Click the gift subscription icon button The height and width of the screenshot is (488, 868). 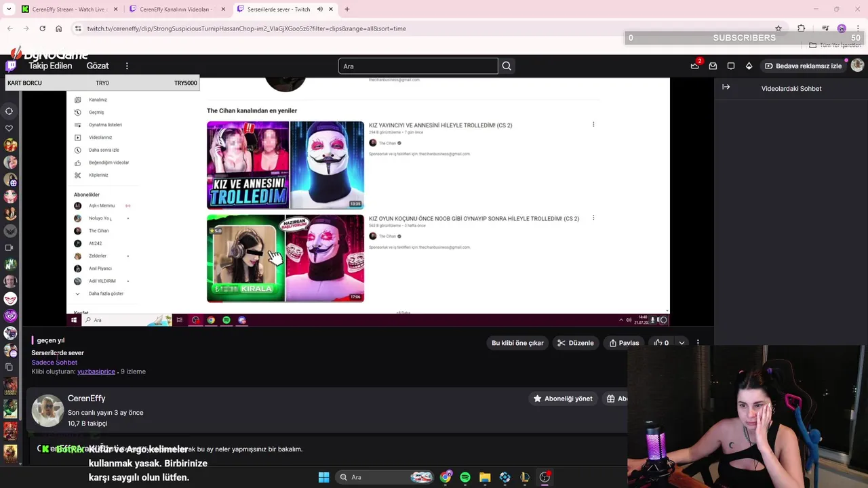[616, 399]
